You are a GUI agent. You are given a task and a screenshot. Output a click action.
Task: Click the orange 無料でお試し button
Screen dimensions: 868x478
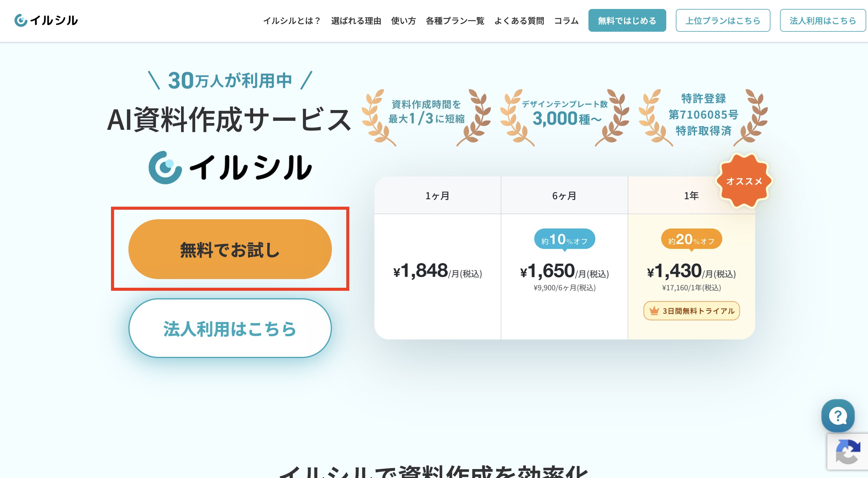click(230, 249)
